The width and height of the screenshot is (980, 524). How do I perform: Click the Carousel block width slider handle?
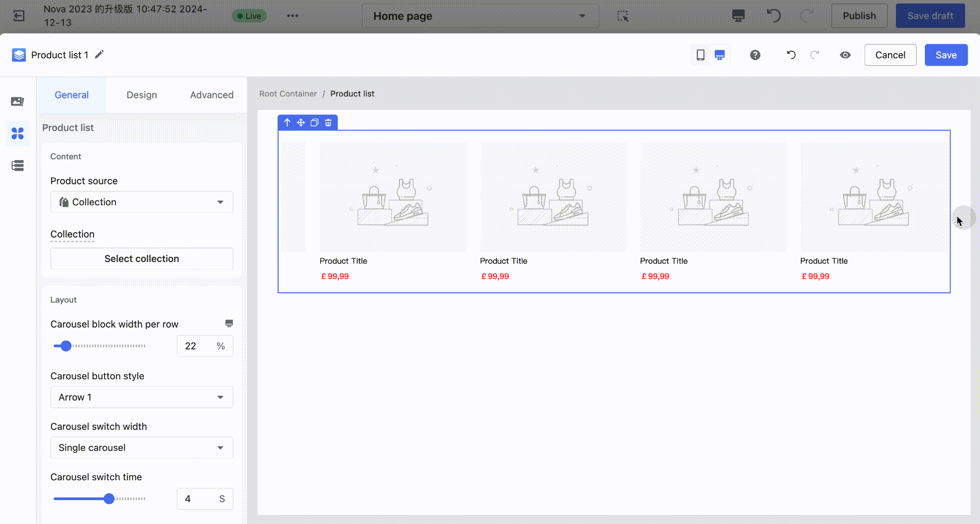click(66, 346)
